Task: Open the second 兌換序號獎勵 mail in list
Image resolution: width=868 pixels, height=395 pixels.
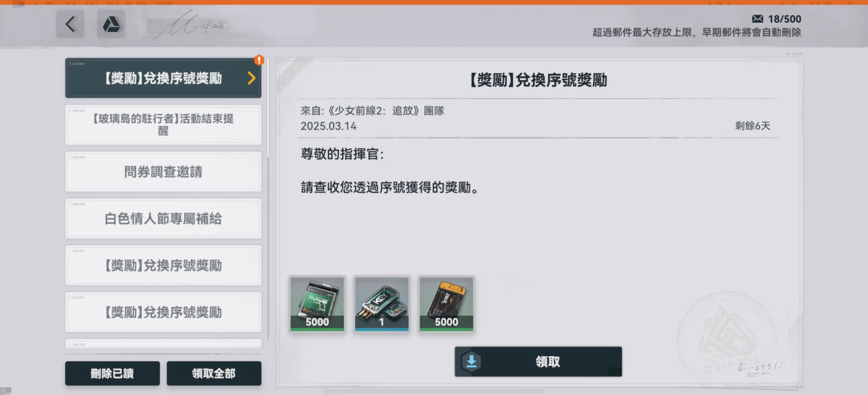Action: 163,265
